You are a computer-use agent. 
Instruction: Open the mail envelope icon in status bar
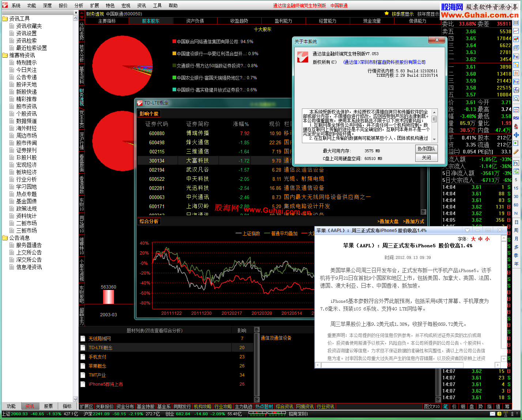[x=493, y=414]
